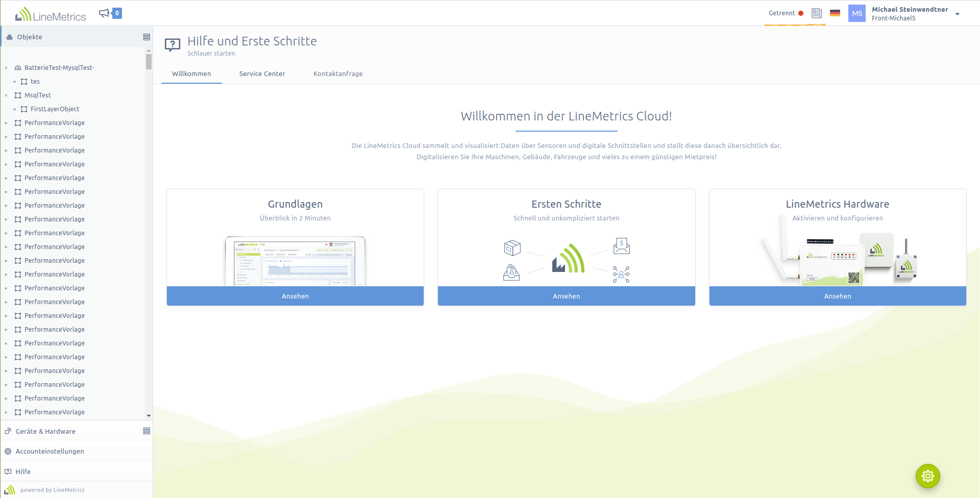Click the tree scrollbar up arrow

[149, 51]
